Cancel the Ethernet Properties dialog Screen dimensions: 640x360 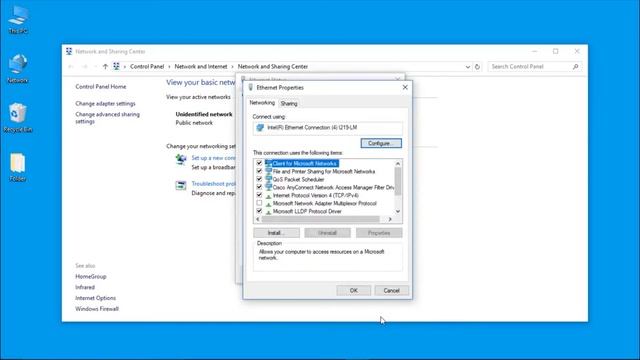(x=391, y=290)
